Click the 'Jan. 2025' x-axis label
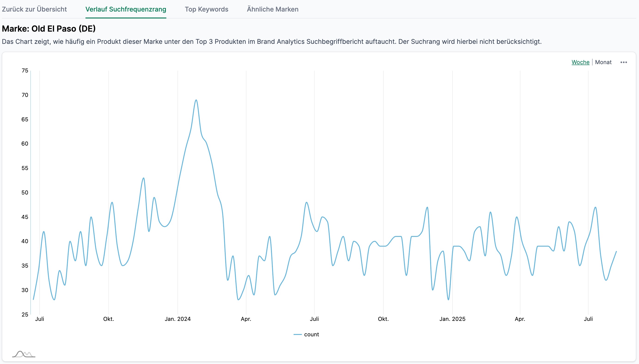Image resolution: width=639 pixels, height=364 pixels. [452, 319]
